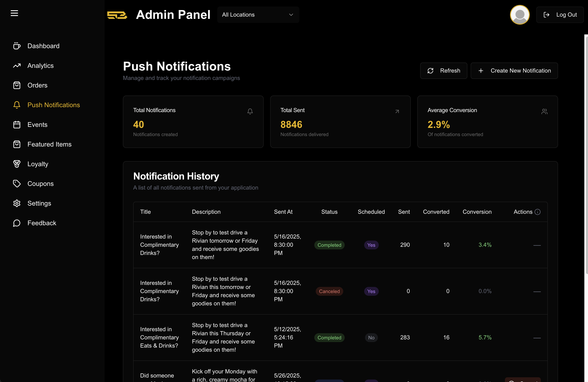Click the title 'Interested in Complimentary Eats & Drinks?'
This screenshot has width=588, height=382.
[159, 337]
